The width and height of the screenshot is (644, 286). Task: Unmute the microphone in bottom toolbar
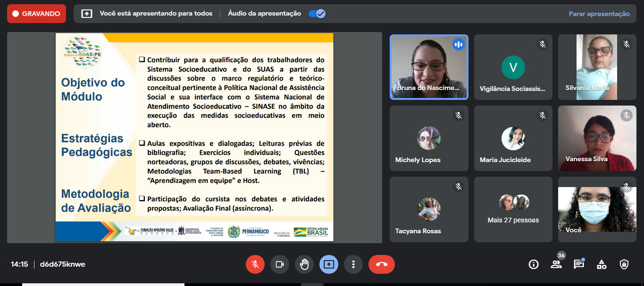(x=255, y=264)
